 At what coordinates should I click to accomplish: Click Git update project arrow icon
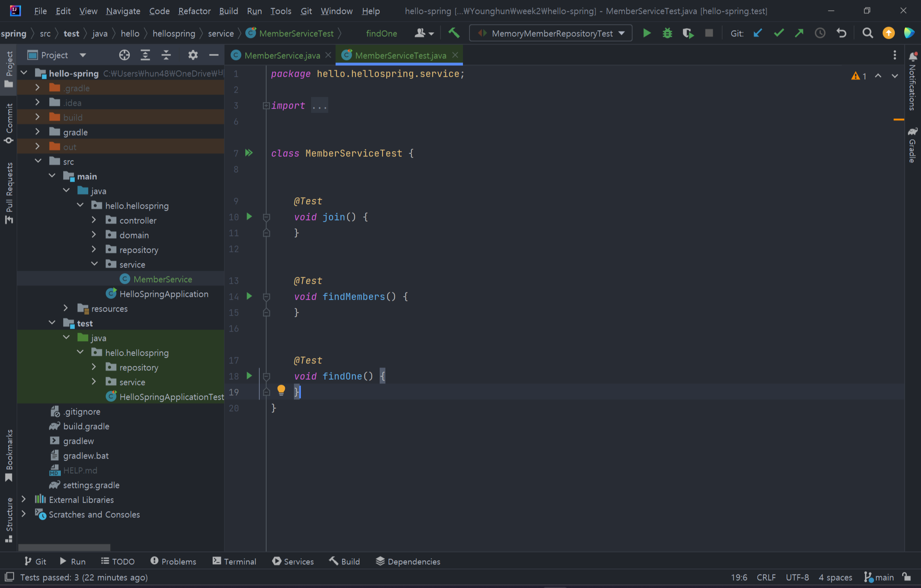(x=758, y=33)
